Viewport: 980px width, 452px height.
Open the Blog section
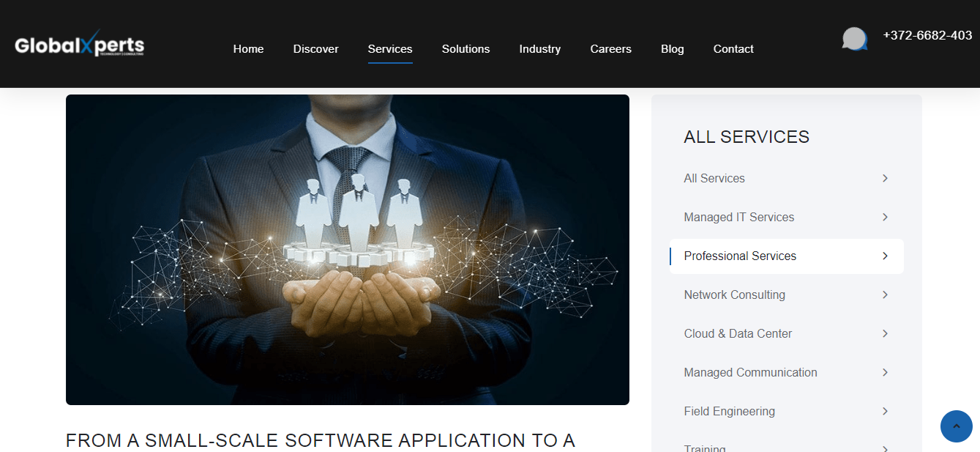(x=672, y=48)
